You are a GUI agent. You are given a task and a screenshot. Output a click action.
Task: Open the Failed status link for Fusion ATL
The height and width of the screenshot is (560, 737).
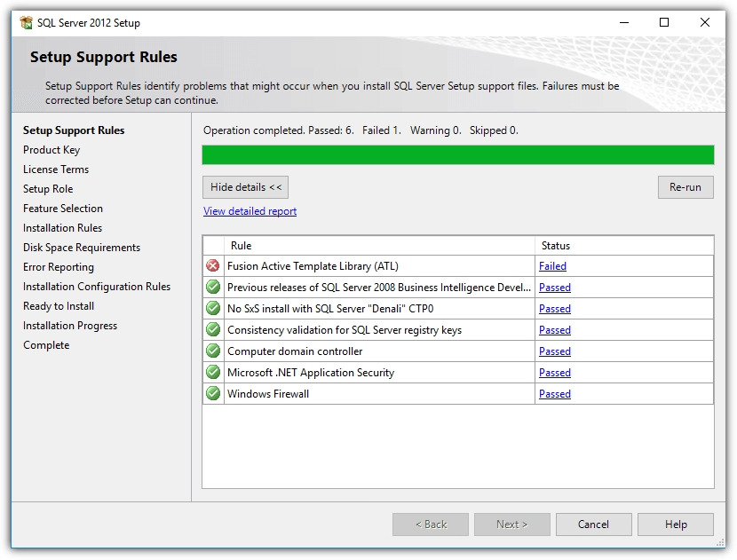click(x=552, y=266)
